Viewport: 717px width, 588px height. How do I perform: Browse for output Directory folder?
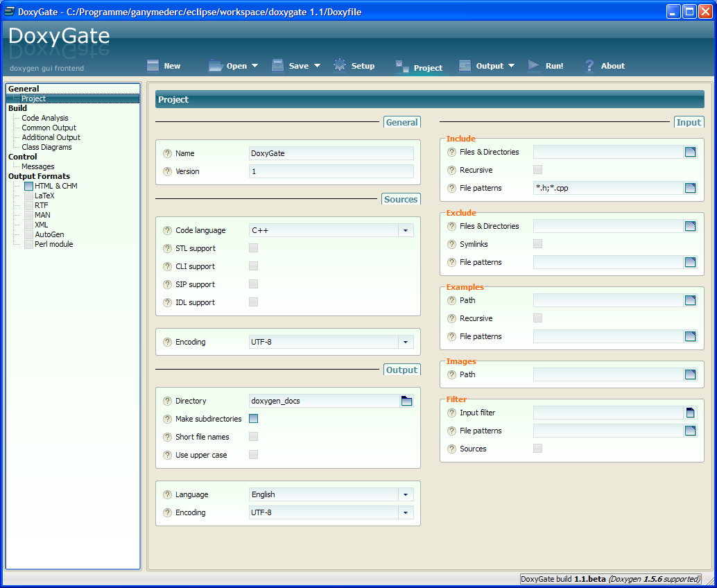coord(406,401)
